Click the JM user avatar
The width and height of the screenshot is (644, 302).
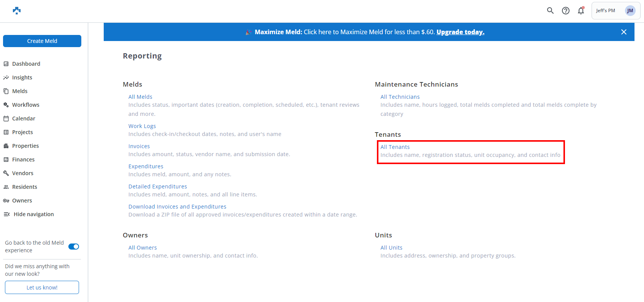[x=630, y=11]
